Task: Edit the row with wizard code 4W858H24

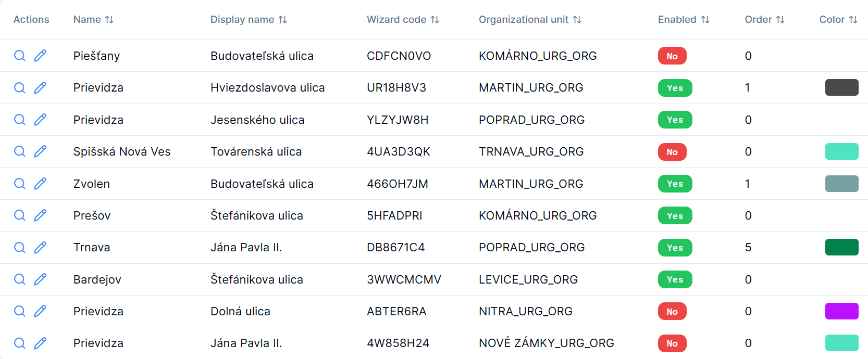Action: pos(40,343)
